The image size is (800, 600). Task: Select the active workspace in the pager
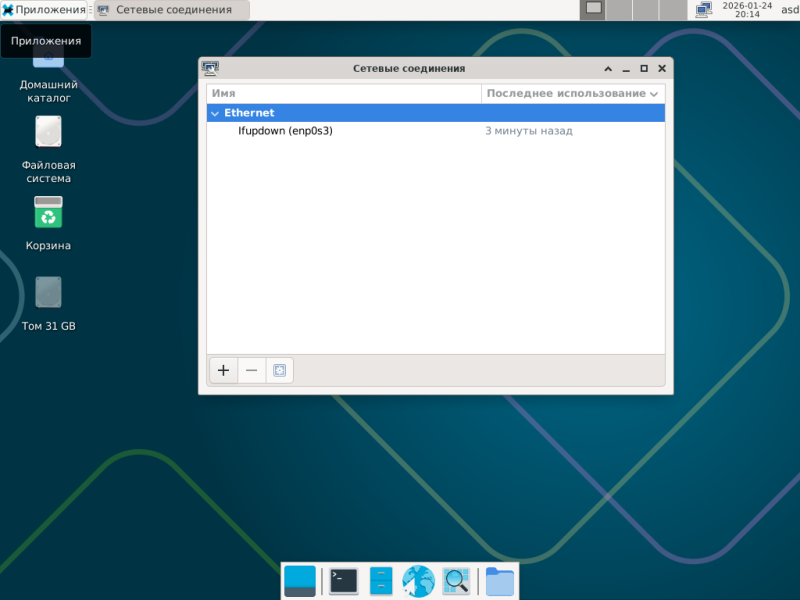coord(593,10)
